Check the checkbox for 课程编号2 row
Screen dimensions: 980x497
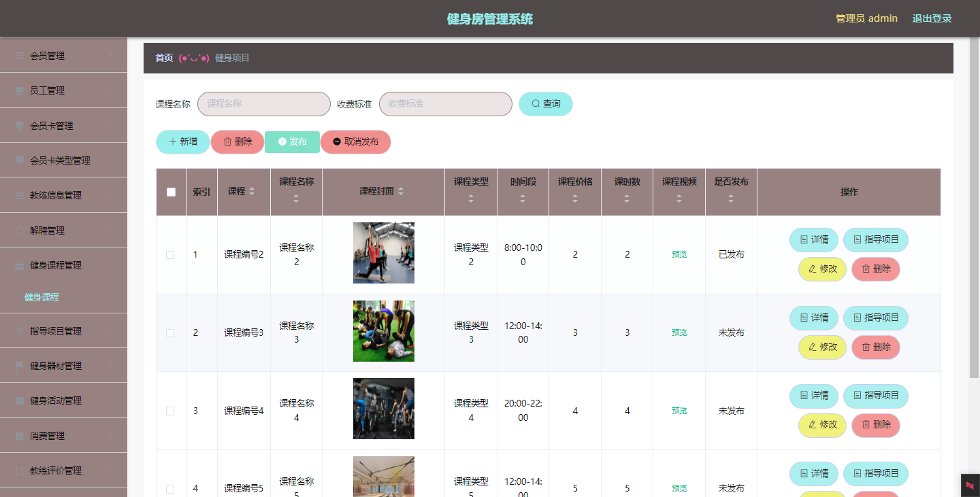(170, 255)
